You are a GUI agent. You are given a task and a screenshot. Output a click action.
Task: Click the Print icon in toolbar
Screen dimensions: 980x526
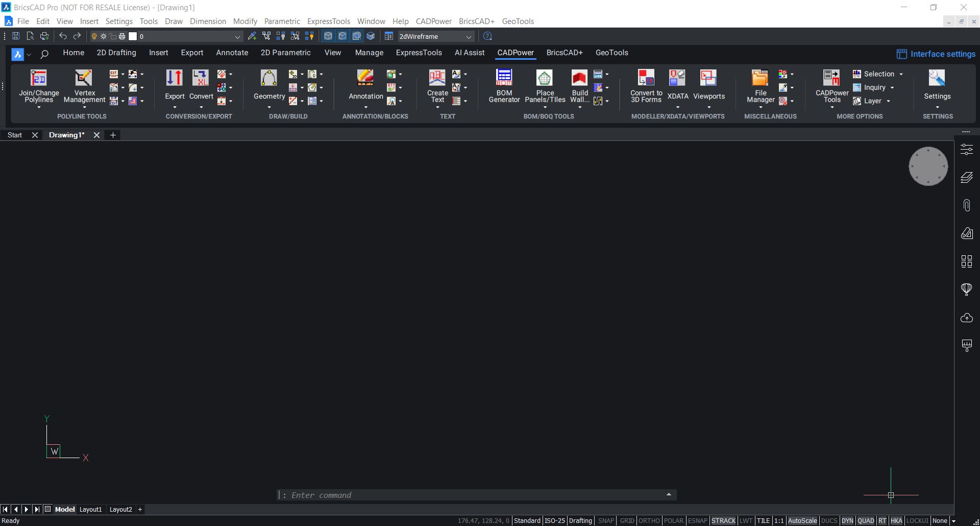coord(44,36)
